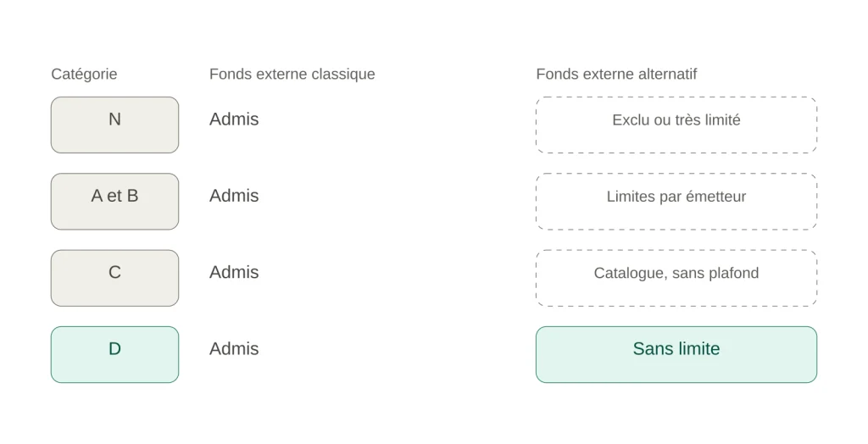Click the Limites par émetteur box

(676, 202)
